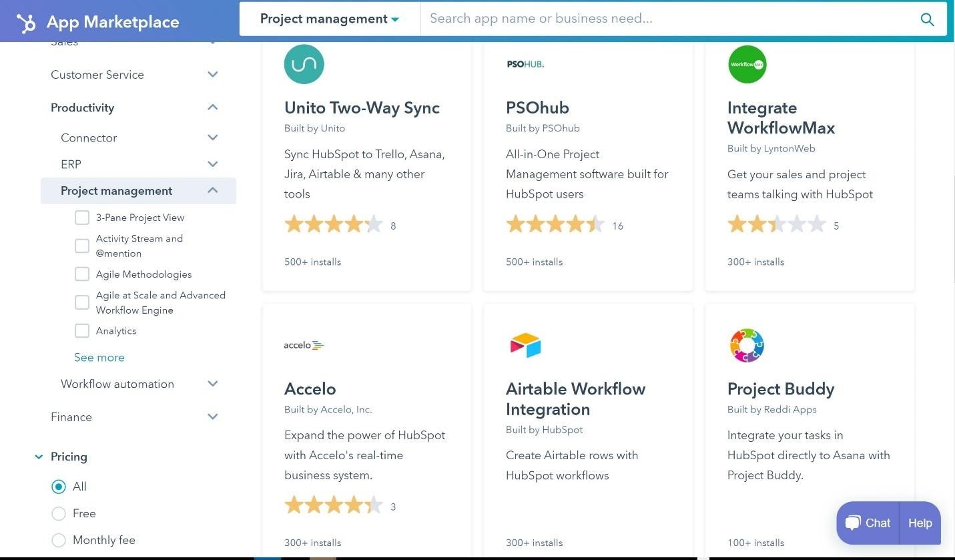955x560 pixels.
Task: Check the Agile Methodologies filter
Action: coord(82,274)
